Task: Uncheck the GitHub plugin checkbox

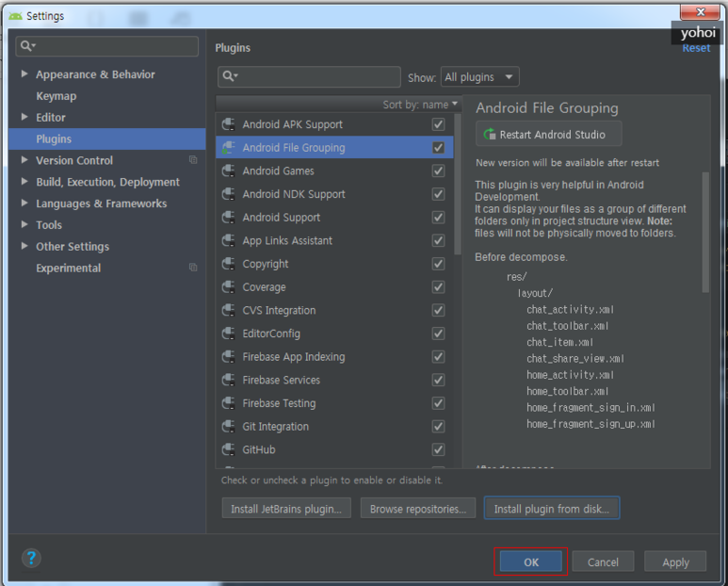Action: pyautogui.click(x=438, y=449)
